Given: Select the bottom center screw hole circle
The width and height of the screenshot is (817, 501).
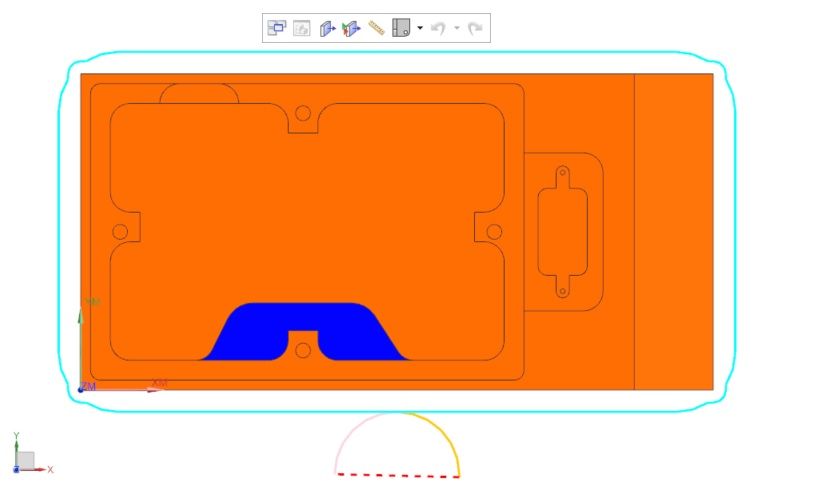Looking at the screenshot, I should tap(303, 350).
